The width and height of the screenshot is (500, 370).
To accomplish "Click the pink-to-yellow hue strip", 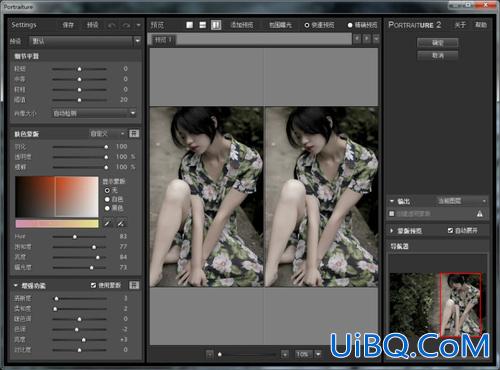I will point(57,223).
